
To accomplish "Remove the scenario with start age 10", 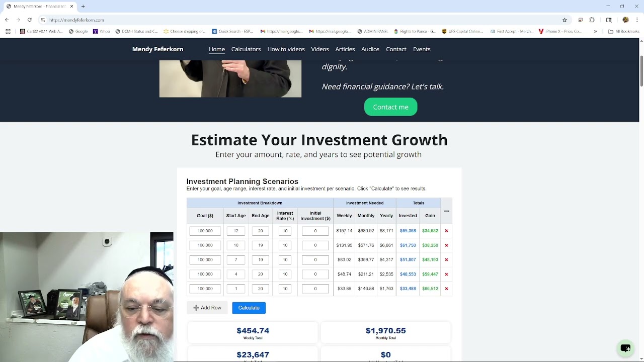I will pyautogui.click(x=446, y=245).
